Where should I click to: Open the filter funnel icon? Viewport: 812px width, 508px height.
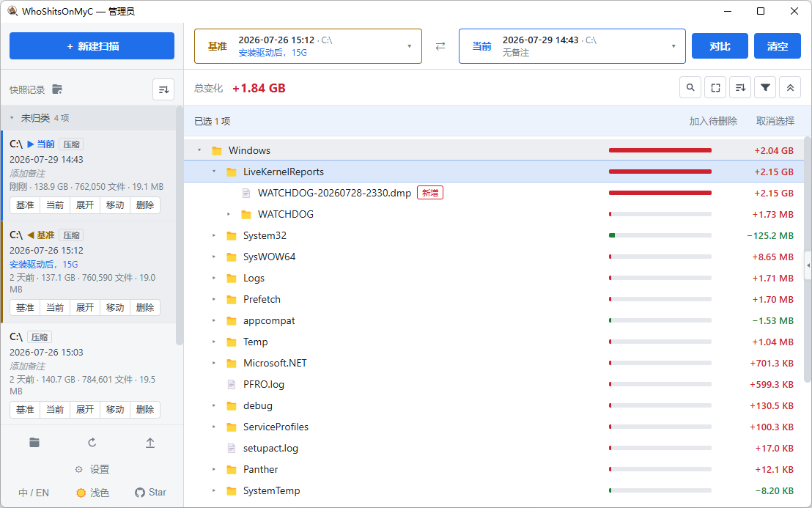point(765,87)
